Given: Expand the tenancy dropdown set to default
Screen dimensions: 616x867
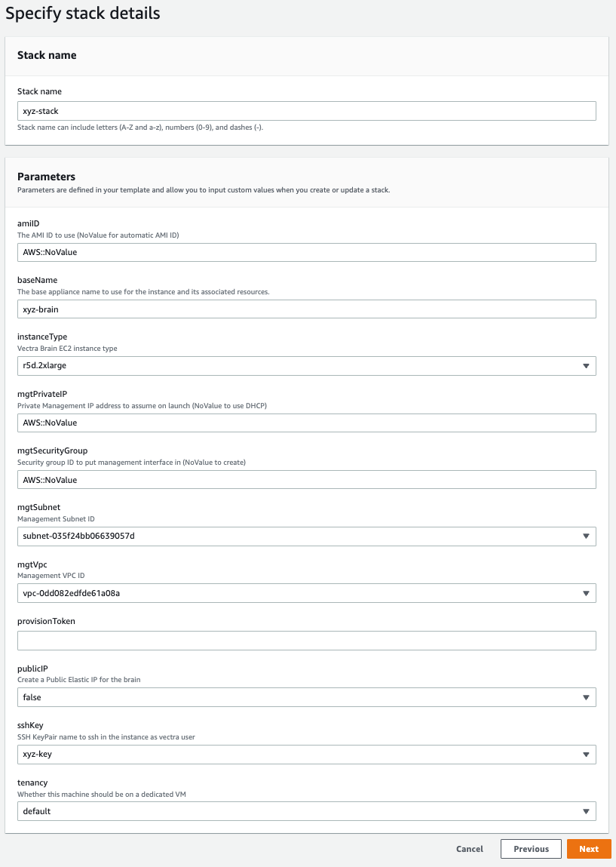Looking at the screenshot, I should 306,811.
